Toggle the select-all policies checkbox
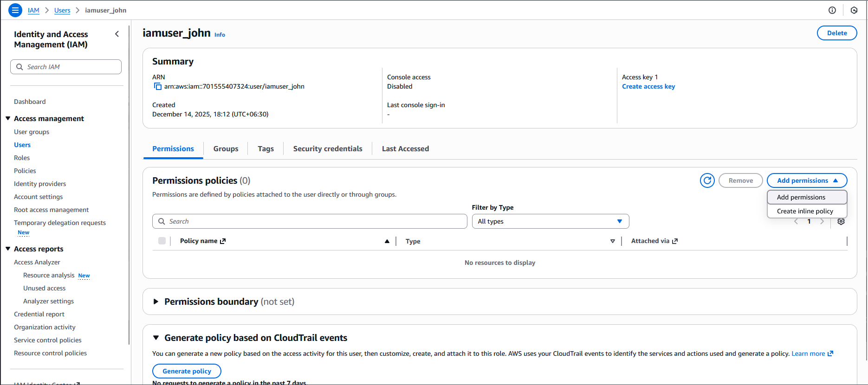 click(x=162, y=241)
